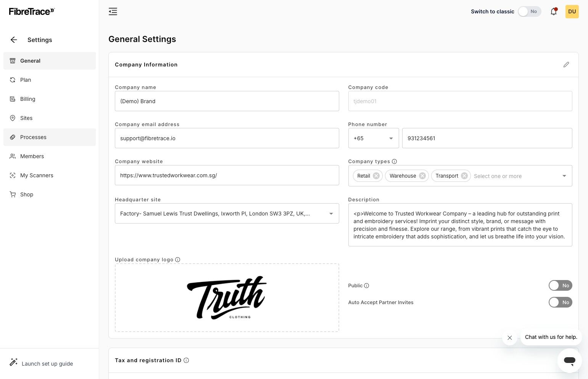Viewport: 588px width, 379px height.
Task: Click the phone number 931234561 field
Action: (487, 138)
